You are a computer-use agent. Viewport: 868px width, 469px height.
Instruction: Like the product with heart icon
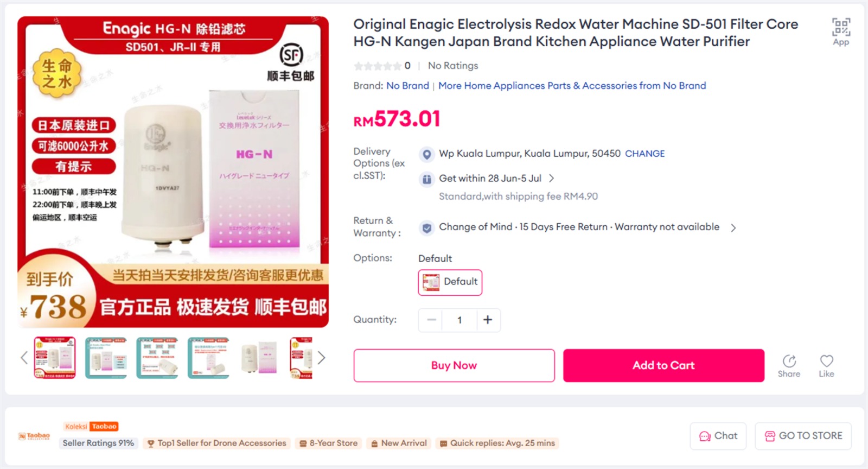pos(826,361)
